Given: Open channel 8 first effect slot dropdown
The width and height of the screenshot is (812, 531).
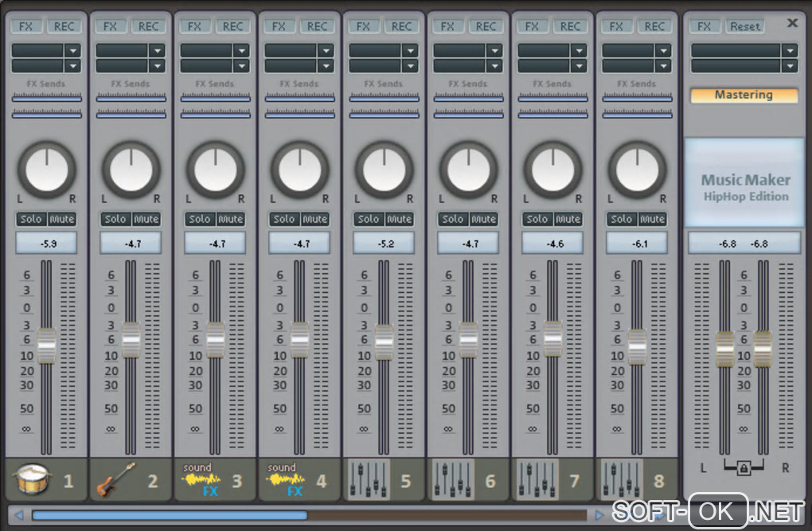Looking at the screenshot, I should tap(664, 51).
